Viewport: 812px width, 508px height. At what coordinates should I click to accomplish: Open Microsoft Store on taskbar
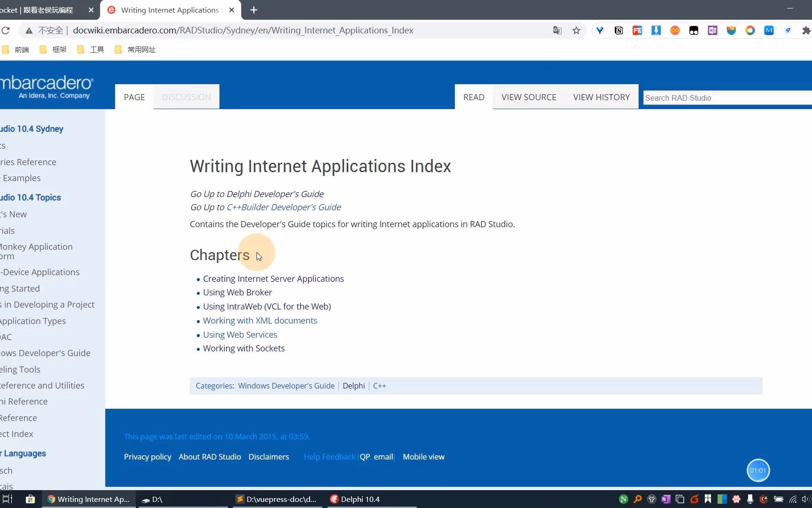point(30,499)
